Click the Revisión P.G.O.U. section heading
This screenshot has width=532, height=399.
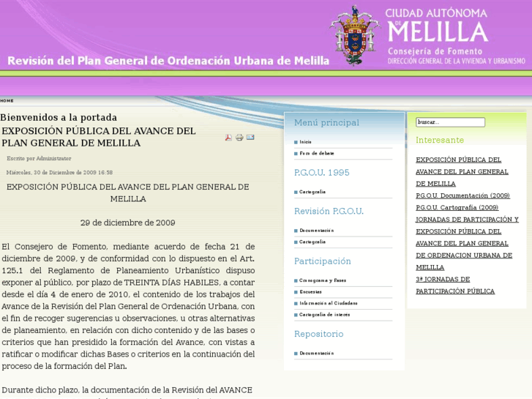[329, 212]
